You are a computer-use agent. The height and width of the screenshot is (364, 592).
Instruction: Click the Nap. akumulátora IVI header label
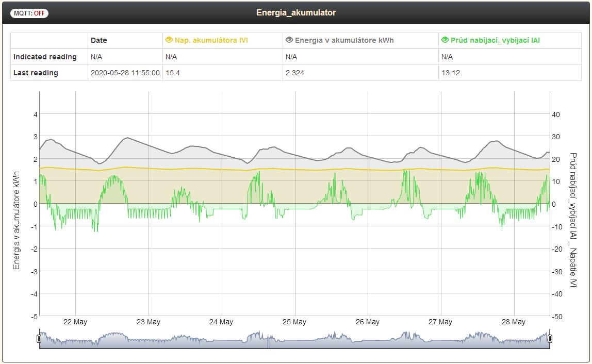pos(211,40)
